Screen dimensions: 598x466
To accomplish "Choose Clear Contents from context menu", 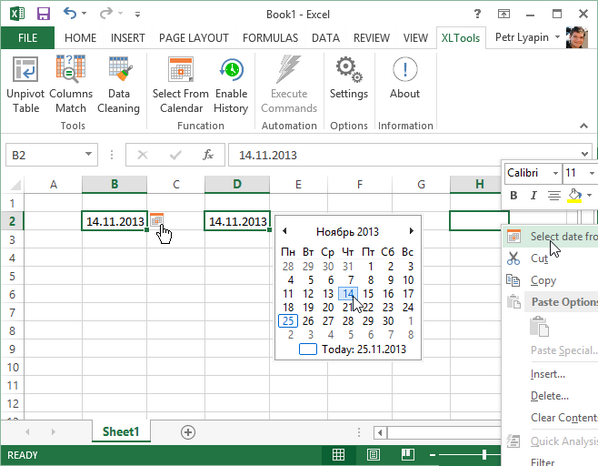I will pos(550,418).
